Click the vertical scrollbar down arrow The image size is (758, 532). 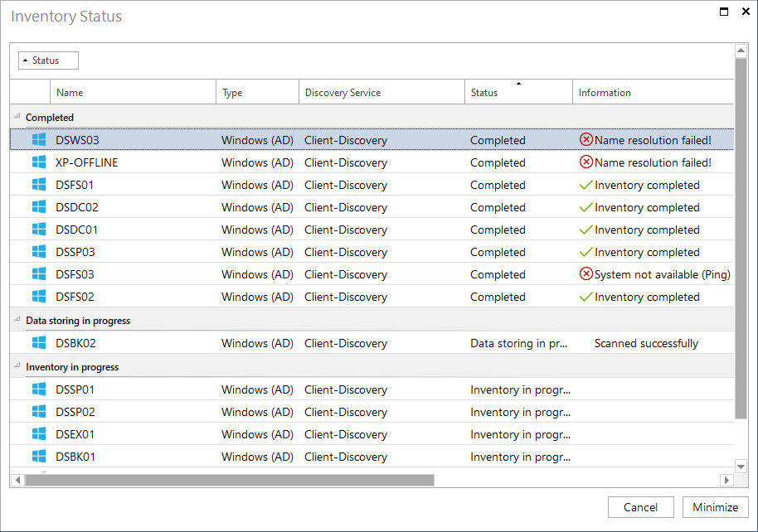(x=741, y=467)
